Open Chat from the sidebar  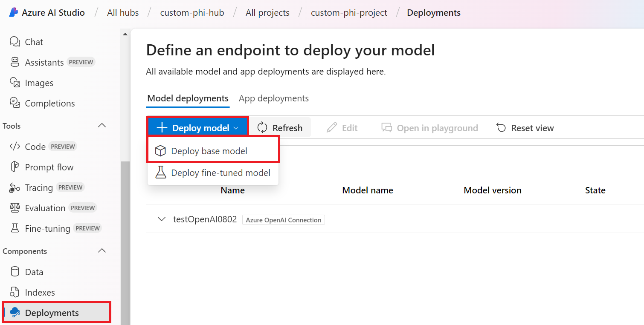(x=26, y=42)
